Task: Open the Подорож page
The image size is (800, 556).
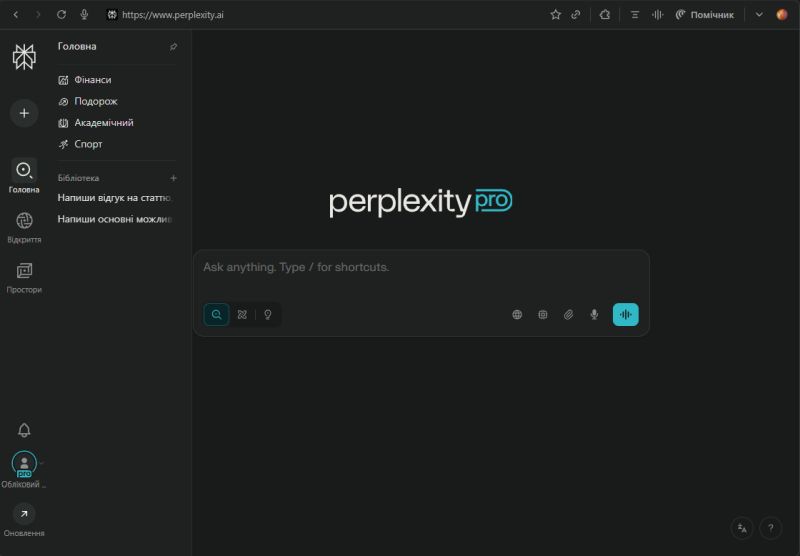Action: pos(88,101)
